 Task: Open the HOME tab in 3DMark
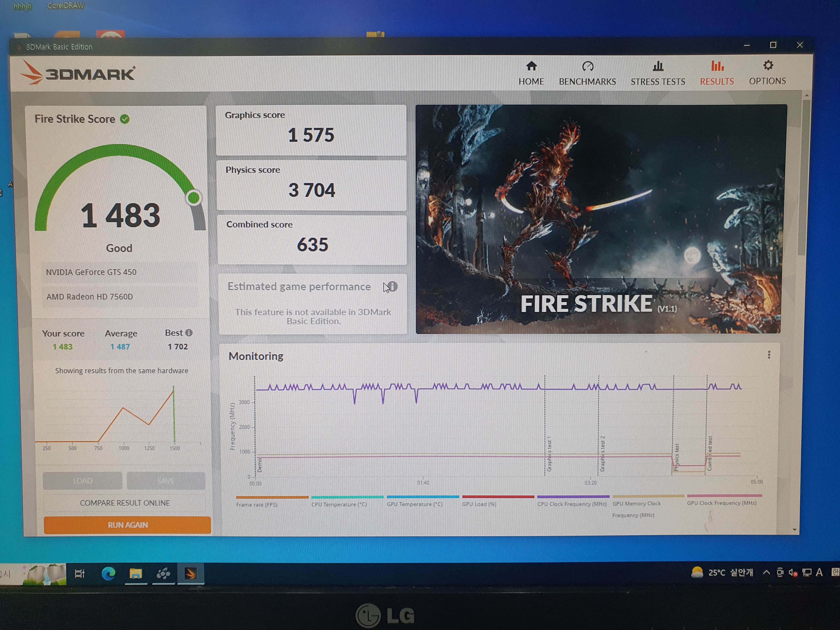coord(531,74)
